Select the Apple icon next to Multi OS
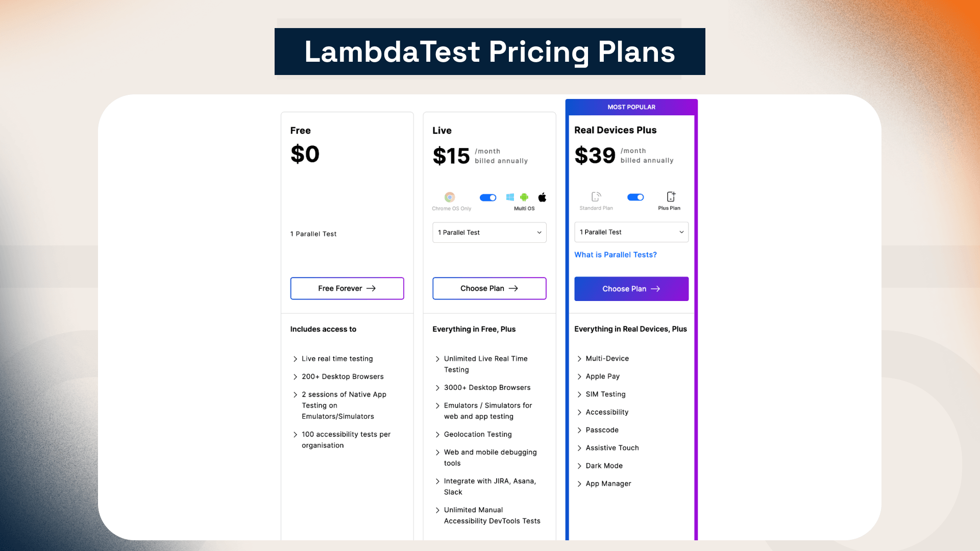The width and height of the screenshot is (980, 551). [x=542, y=197]
